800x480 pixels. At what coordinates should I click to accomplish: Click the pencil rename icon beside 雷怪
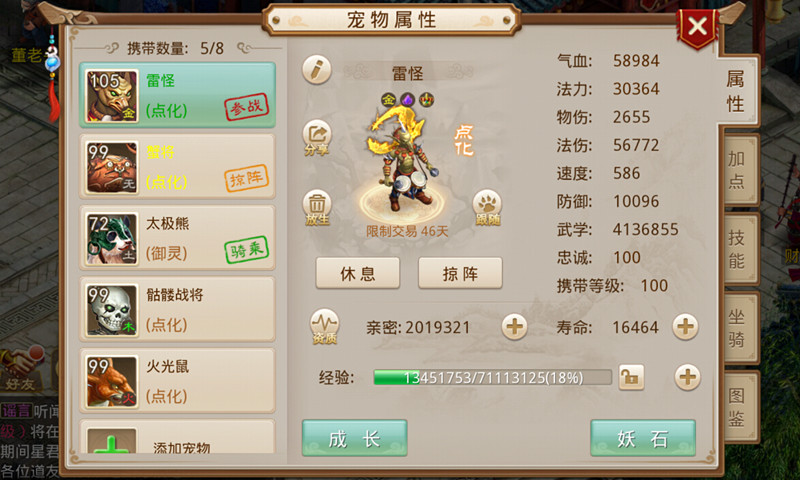pyautogui.click(x=317, y=70)
